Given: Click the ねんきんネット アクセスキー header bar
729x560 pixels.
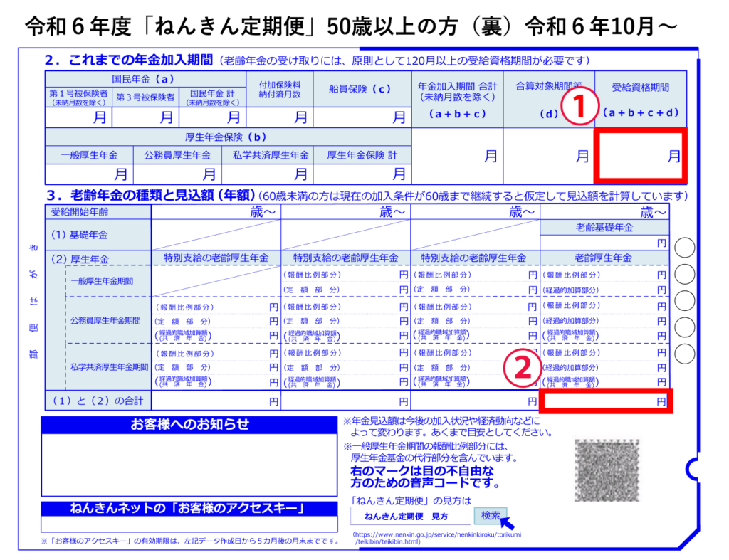Looking at the screenshot, I should tap(189, 508).
